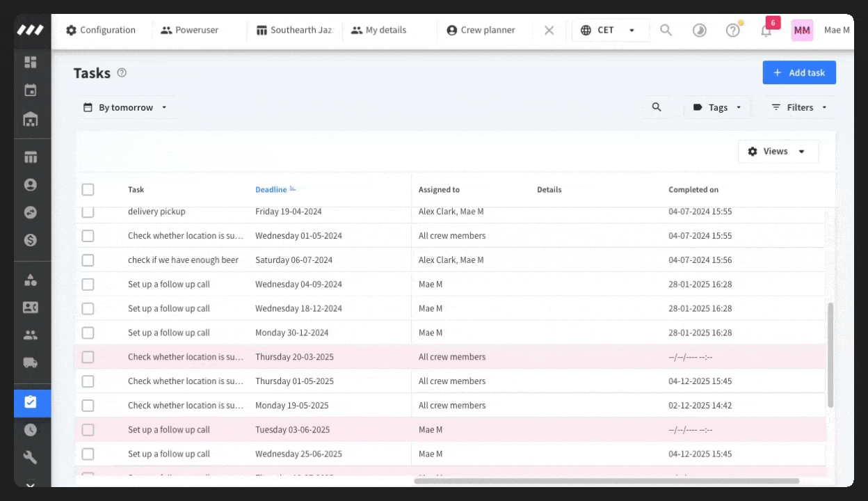The height and width of the screenshot is (501, 868).
Task: Click the search magnifier in the top bar
Action: click(x=666, y=30)
